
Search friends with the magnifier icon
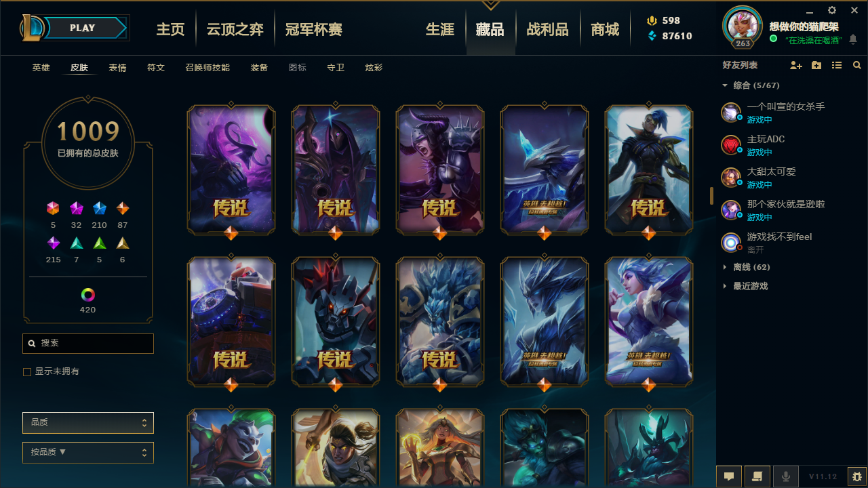857,66
